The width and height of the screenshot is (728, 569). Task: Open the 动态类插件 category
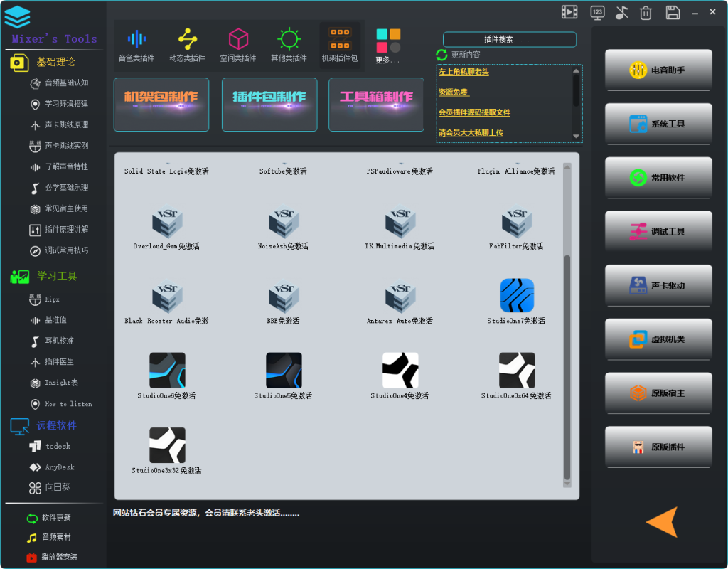coord(187,46)
